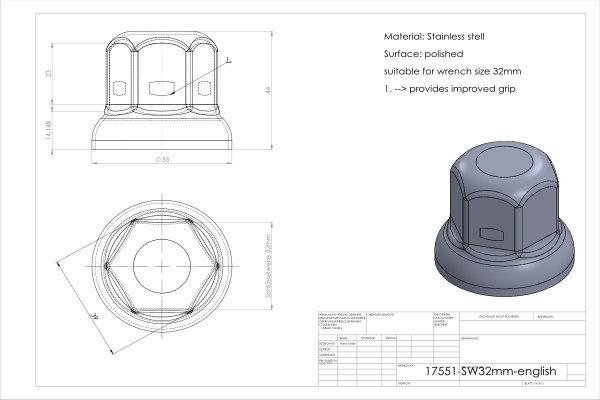Click the title block drawing name 17551-SW32mm-english
This screenshot has width=600, height=400.
[x=491, y=371]
